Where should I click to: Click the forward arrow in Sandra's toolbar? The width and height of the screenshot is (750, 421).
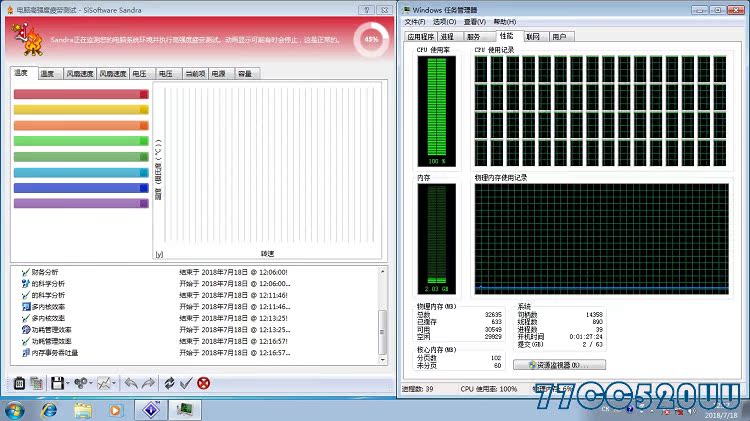(x=149, y=383)
